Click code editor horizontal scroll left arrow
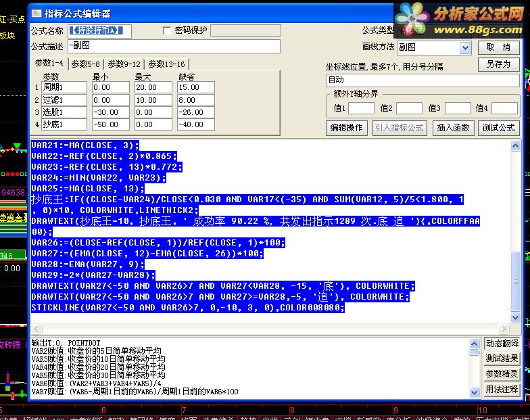Image resolution: width=530 pixels, height=420 pixels. 37,329
